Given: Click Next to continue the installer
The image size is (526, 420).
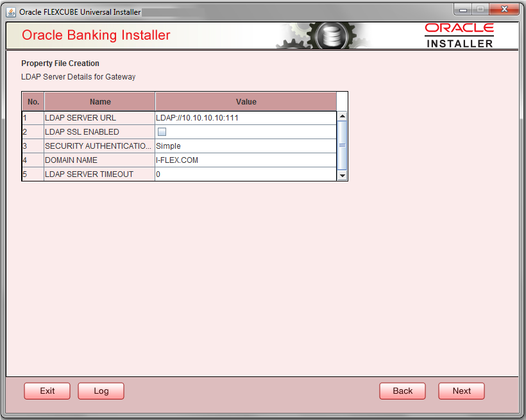Looking at the screenshot, I should pos(461,391).
